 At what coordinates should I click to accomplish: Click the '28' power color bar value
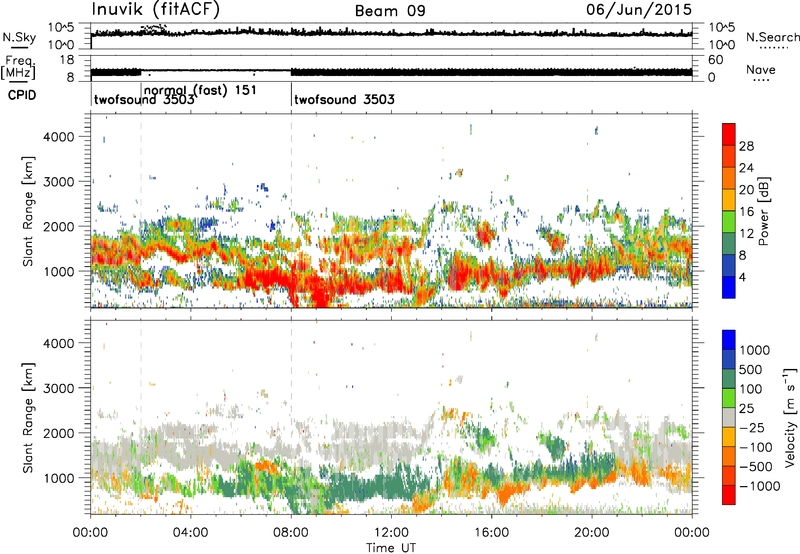pos(746,146)
